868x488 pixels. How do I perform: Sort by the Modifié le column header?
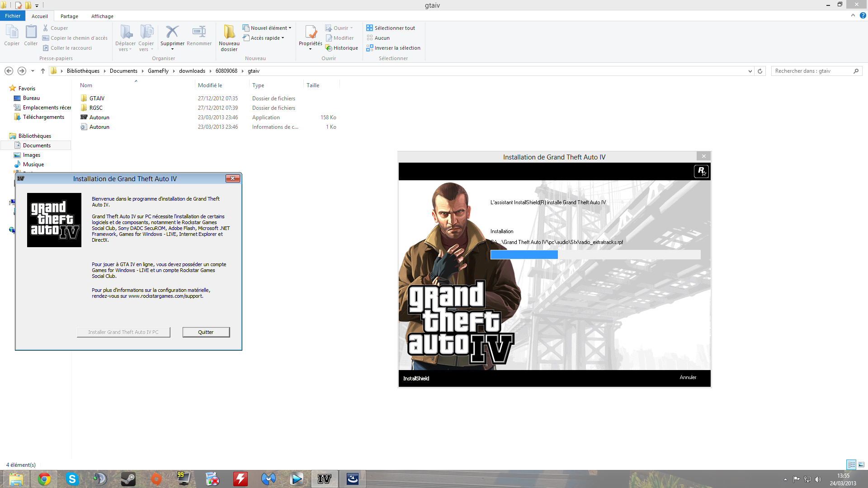coord(210,85)
